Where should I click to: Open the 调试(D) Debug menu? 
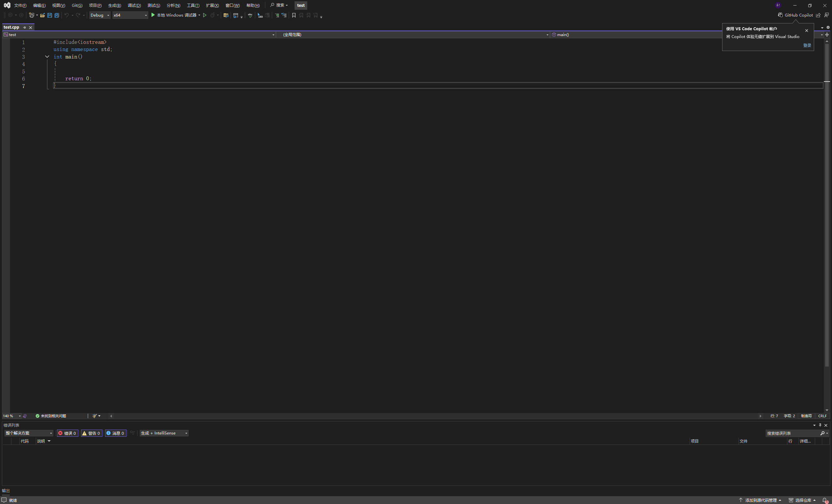[x=134, y=6]
